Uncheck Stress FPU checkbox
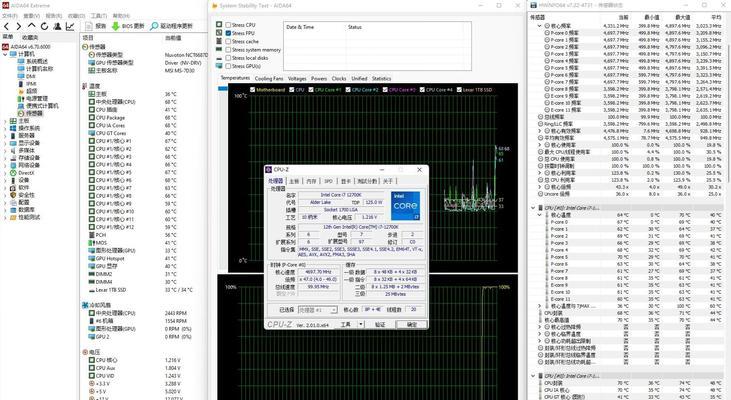Image resolution: width=731 pixels, height=400 pixels. [x=228, y=33]
